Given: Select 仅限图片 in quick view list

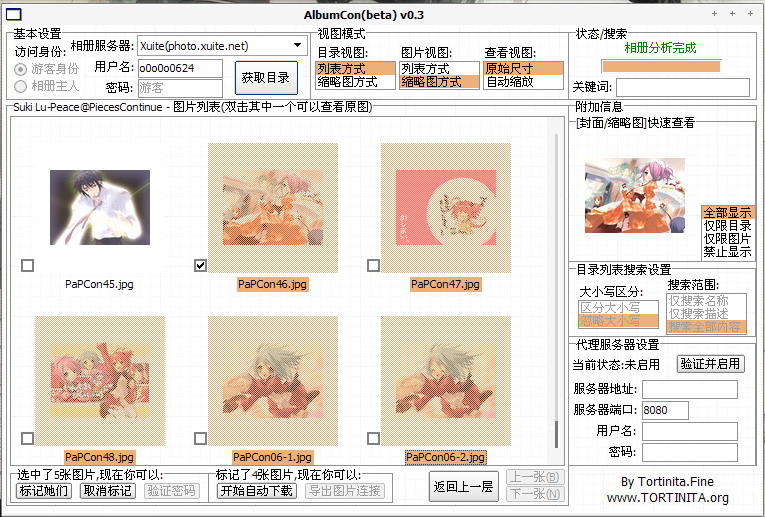Looking at the screenshot, I should click(727, 239).
